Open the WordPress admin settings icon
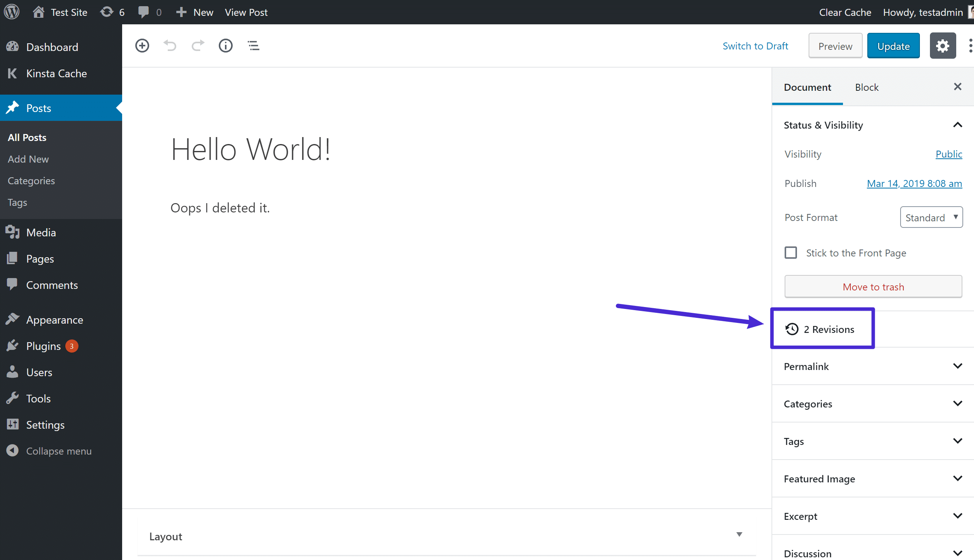This screenshot has height=560, width=974. [942, 46]
